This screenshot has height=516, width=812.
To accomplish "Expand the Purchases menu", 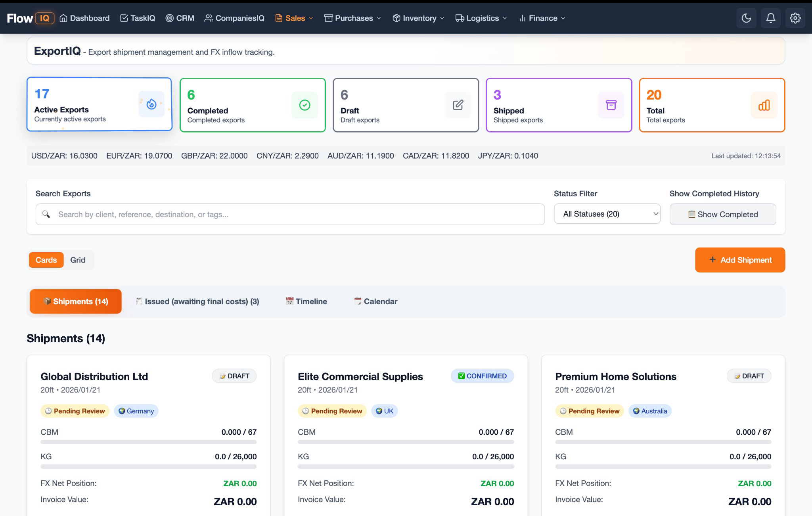I will coord(352,18).
